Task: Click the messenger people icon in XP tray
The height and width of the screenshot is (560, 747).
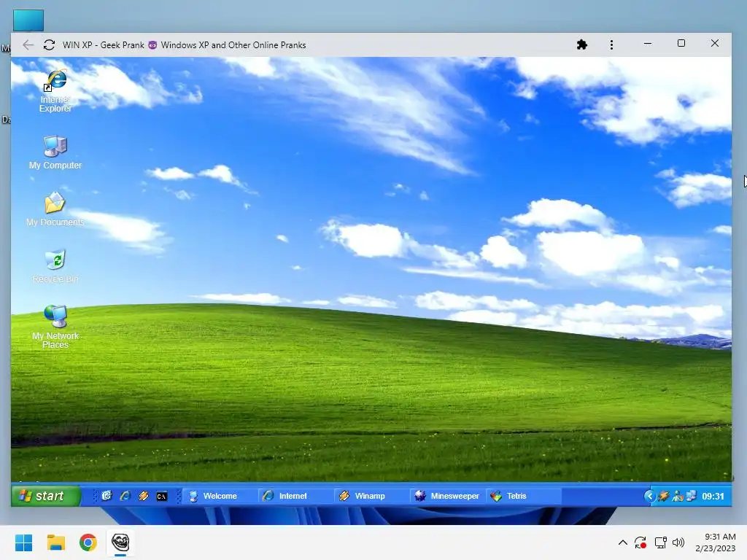Action: [x=677, y=496]
